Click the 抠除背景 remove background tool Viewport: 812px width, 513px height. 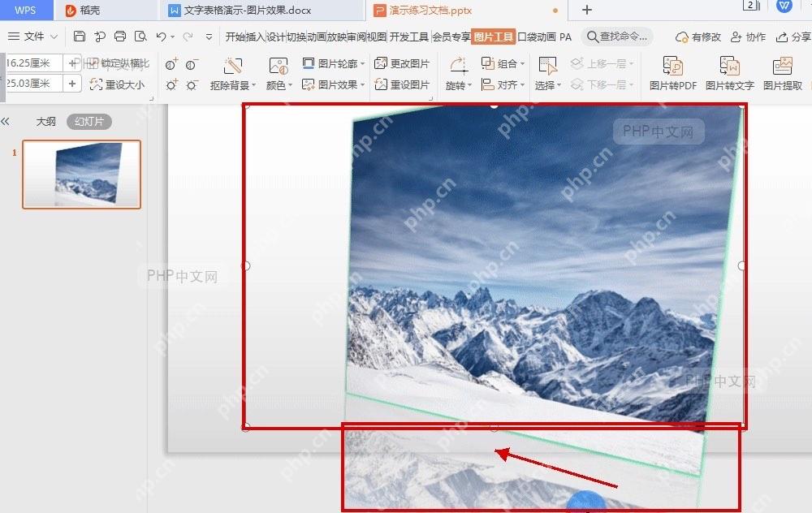click(x=232, y=74)
